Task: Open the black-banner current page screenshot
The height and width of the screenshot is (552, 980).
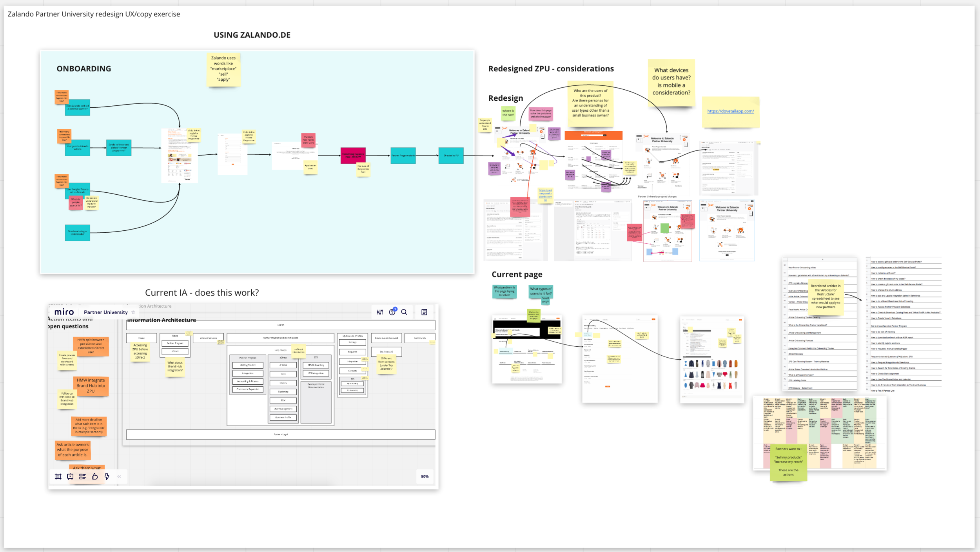Action: click(527, 349)
